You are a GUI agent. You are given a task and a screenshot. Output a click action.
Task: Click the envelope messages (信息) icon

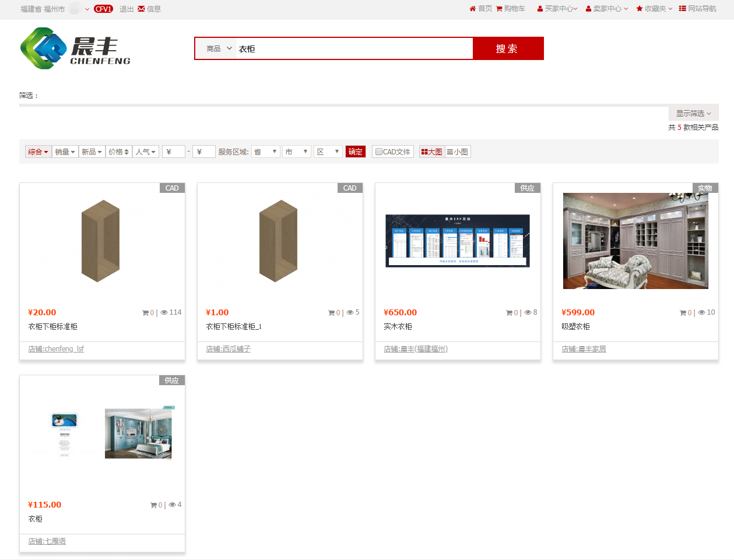click(x=141, y=9)
